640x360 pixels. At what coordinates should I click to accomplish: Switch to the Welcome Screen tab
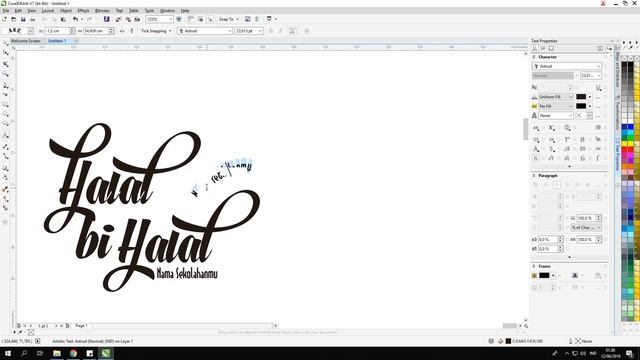[25, 41]
